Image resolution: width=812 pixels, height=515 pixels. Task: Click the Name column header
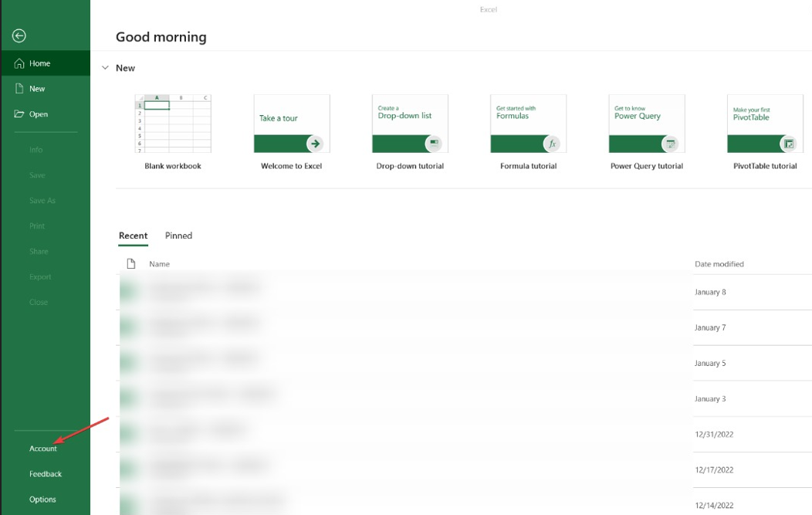pyautogui.click(x=160, y=264)
